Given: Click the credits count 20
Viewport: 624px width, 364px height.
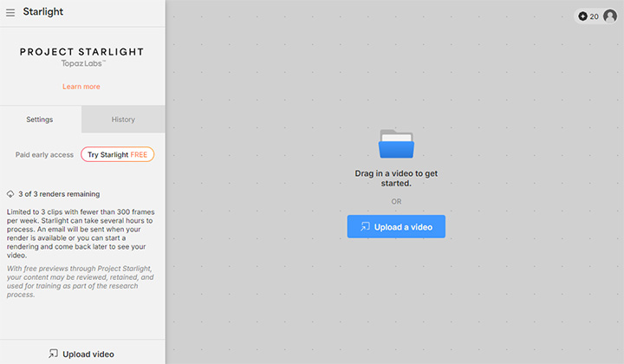Looking at the screenshot, I should pos(594,16).
